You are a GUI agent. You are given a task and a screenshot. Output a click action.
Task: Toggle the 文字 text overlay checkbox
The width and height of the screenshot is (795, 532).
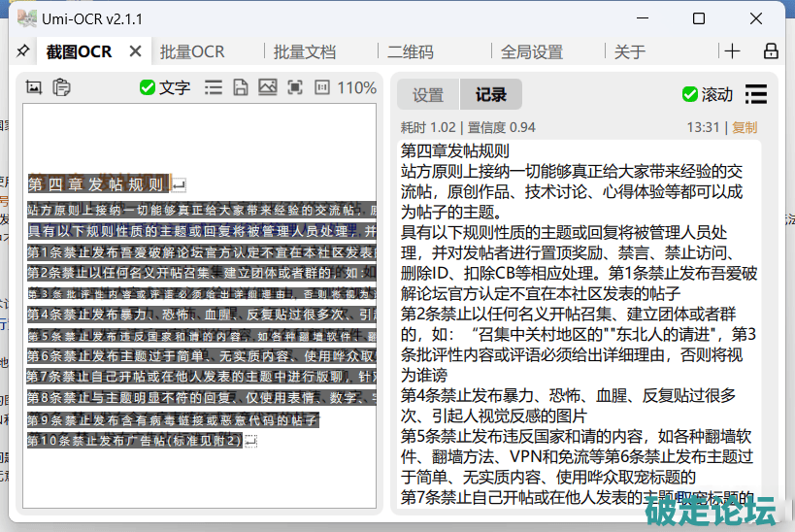pos(148,87)
